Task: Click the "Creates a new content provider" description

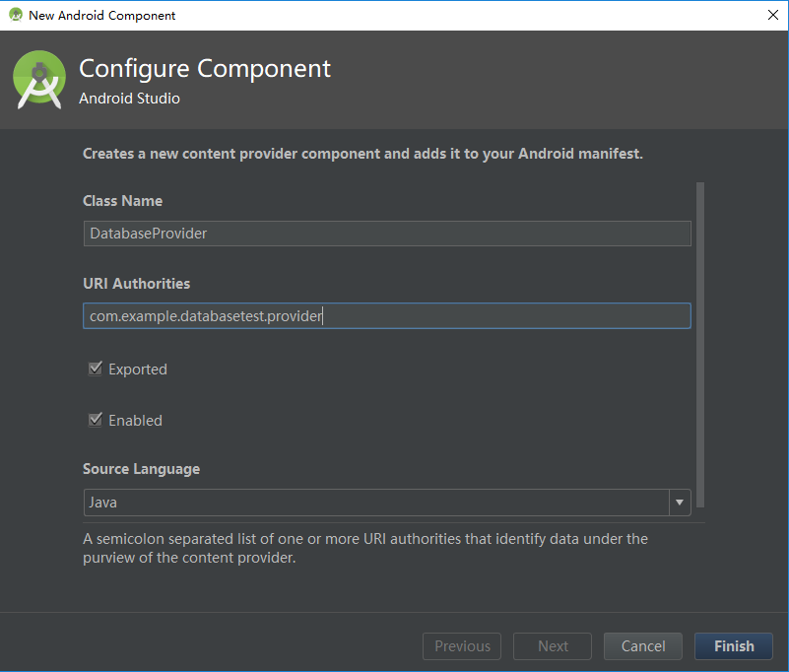Action: [x=362, y=154]
